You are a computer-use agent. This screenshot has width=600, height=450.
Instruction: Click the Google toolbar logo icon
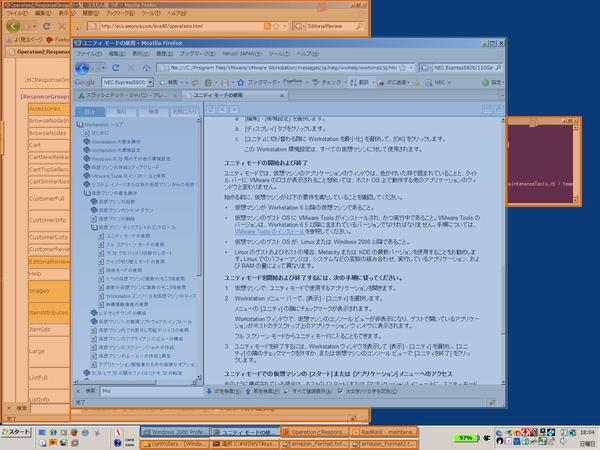point(85,82)
